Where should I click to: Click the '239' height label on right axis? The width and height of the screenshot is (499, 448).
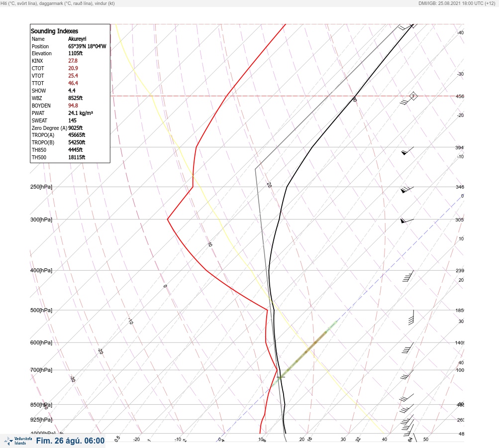460,271
